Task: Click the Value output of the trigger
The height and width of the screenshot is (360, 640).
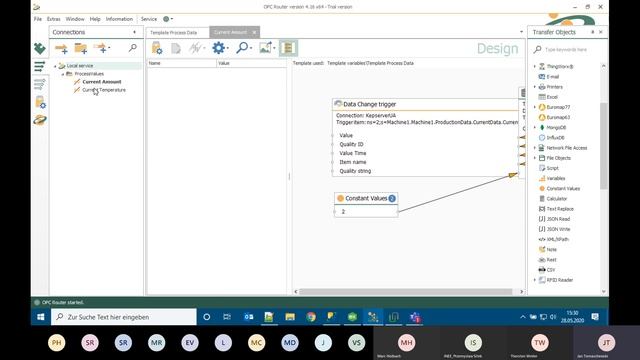Action: (x=346, y=136)
